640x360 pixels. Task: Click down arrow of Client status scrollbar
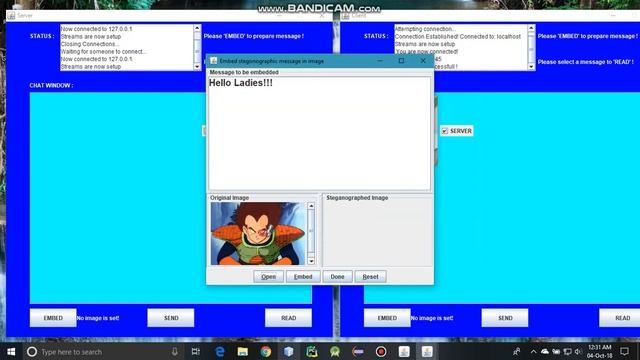pos(531,67)
